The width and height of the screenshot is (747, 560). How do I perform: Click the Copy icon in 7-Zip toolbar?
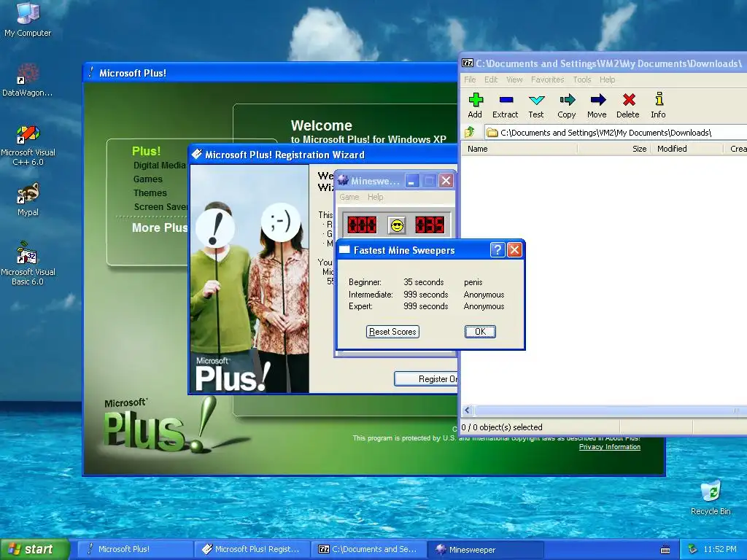tap(566, 105)
